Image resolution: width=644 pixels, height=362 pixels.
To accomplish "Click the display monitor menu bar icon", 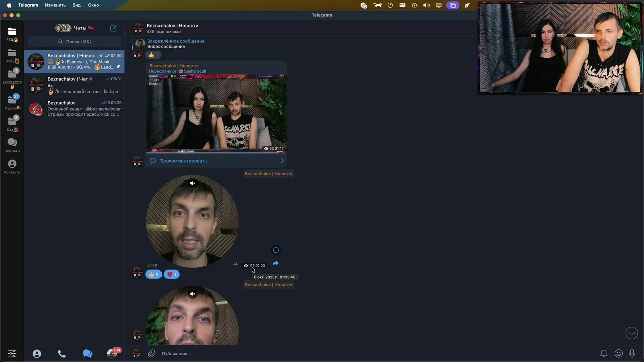I will [x=439, y=5].
